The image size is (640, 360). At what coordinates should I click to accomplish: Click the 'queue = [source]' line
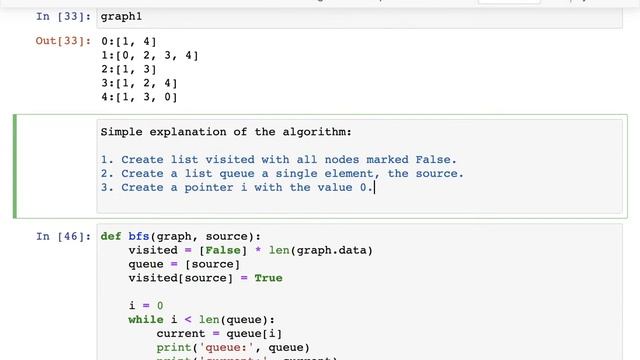[184, 264]
